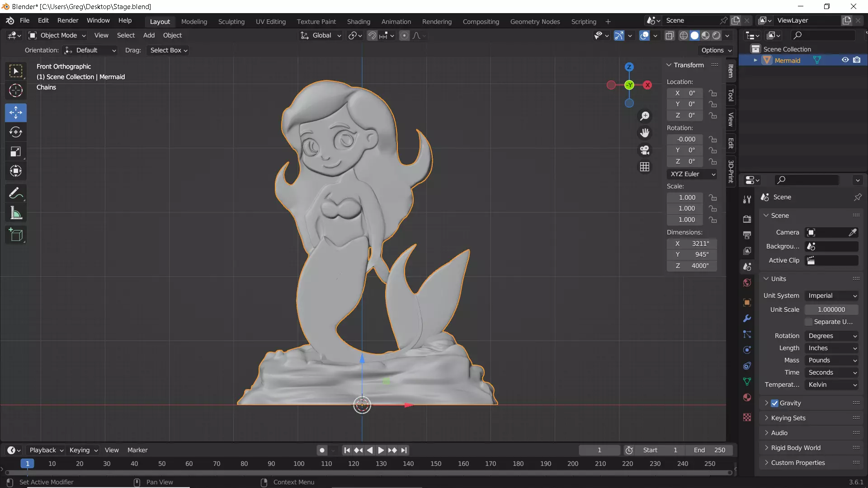Jump to the end frame
This screenshot has width=868, height=488.
[x=404, y=450]
